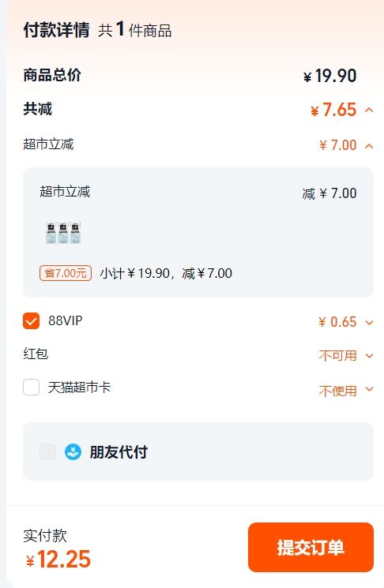This screenshot has height=588, width=384.
Task: Click the blue 朋友代付 hand icon
Action: [73, 452]
